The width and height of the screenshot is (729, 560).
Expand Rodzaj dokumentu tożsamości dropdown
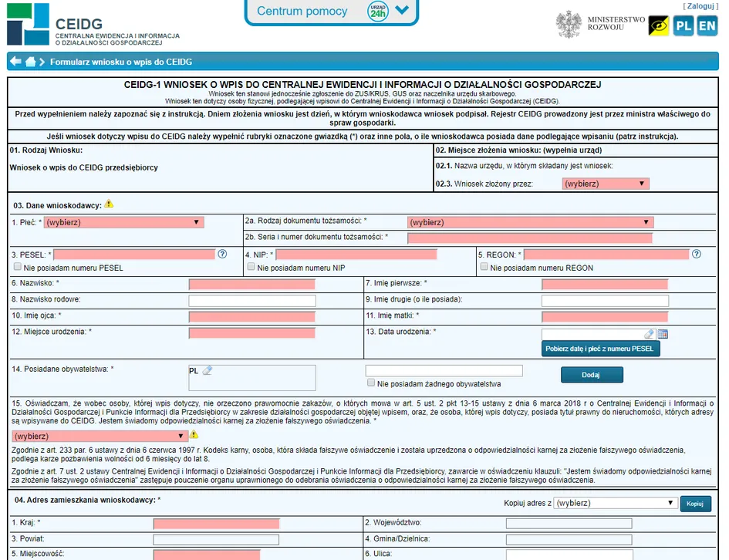click(528, 222)
